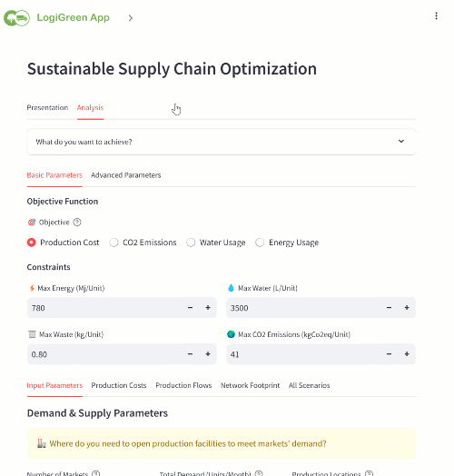Select the Energy Usage objective

(x=287, y=243)
